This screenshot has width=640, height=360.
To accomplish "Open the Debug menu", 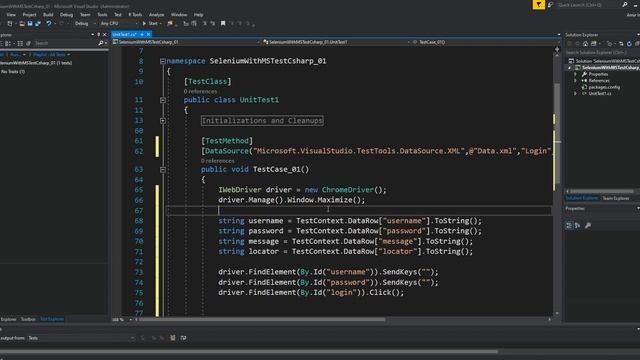I will pyautogui.click(x=66, y=15).
